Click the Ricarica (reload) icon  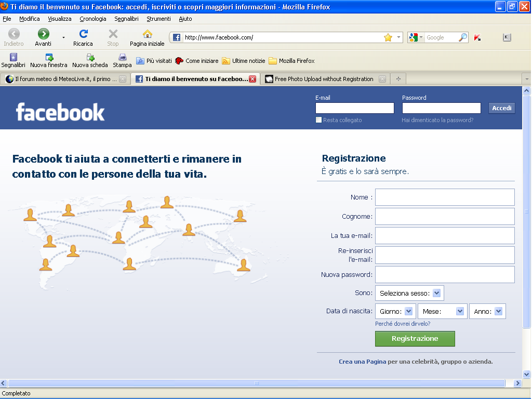click(83, 36)
